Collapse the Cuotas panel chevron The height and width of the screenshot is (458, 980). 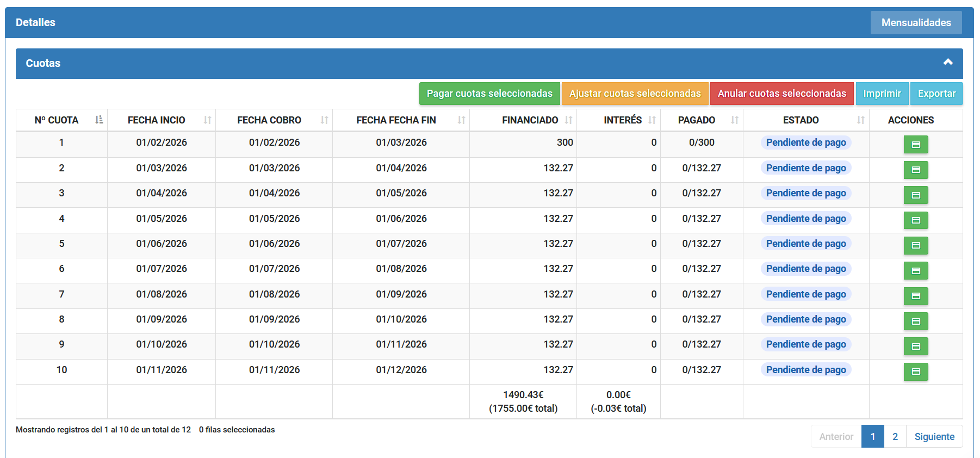(x=948, y=63)
